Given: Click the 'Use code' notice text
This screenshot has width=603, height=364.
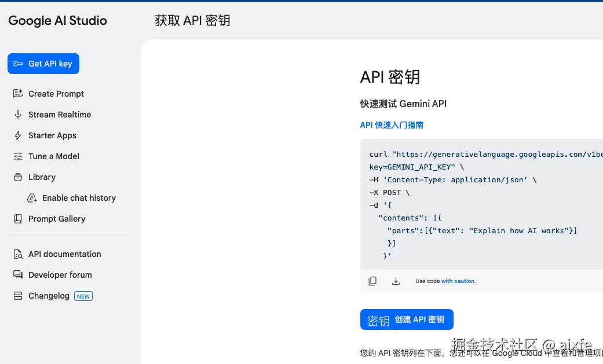Looking at the screenshot, I should [x=427, y=281].
